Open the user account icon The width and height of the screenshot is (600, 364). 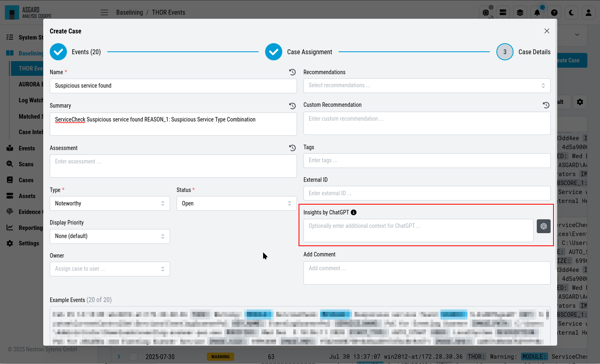589,13
